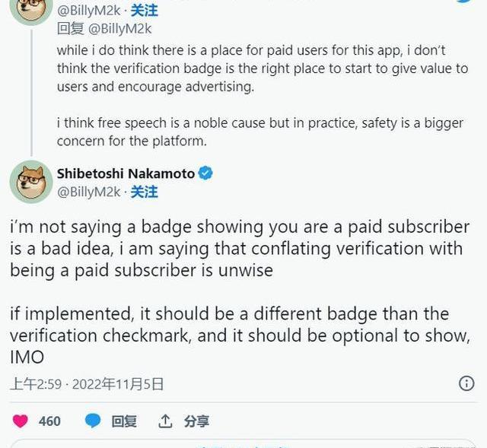Click the @BillyM2k handle in the top header
487x448 pixels.
[x=89, y=11]
